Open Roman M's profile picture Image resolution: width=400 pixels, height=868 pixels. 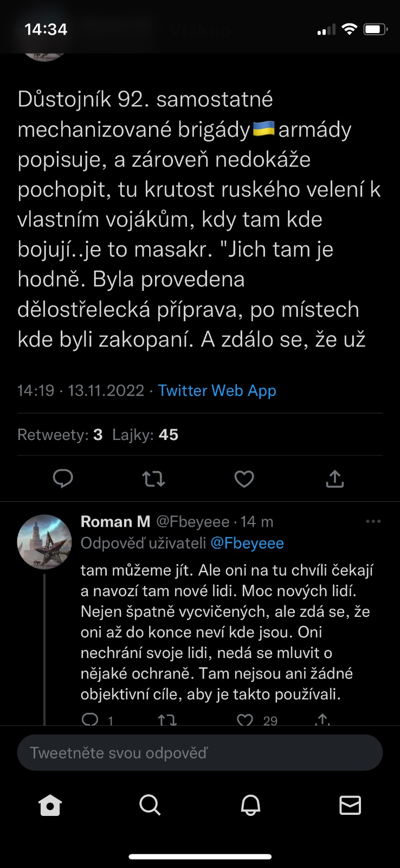click(44, 541)
